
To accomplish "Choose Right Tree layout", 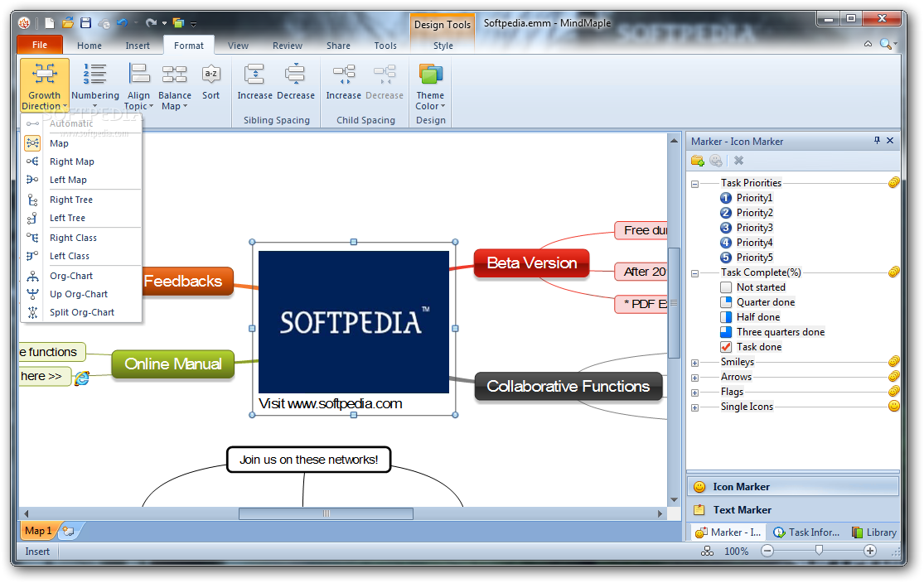I will [x=81, y=200].
